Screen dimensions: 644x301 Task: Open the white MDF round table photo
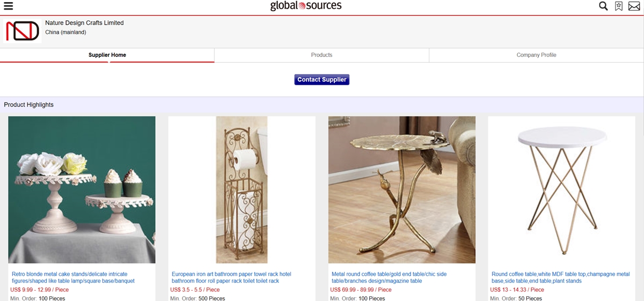pyautogui.click(x=561, y=190)
